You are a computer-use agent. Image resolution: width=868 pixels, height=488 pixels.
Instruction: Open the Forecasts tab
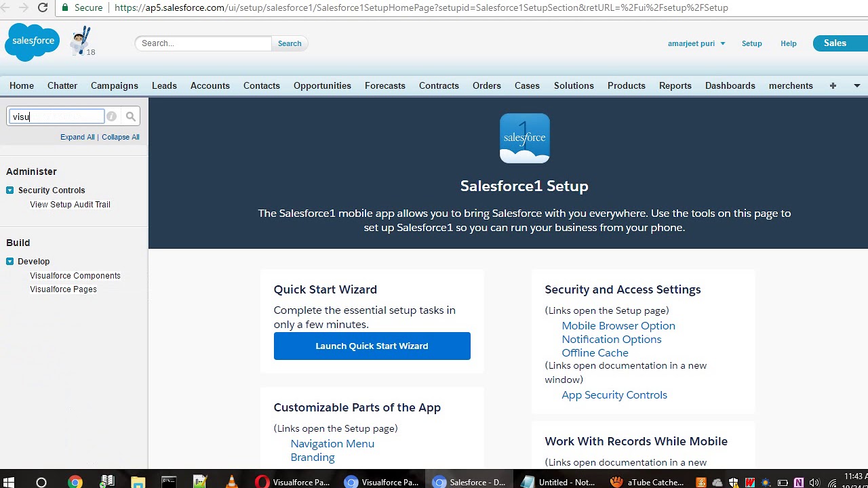pos(385,86)
